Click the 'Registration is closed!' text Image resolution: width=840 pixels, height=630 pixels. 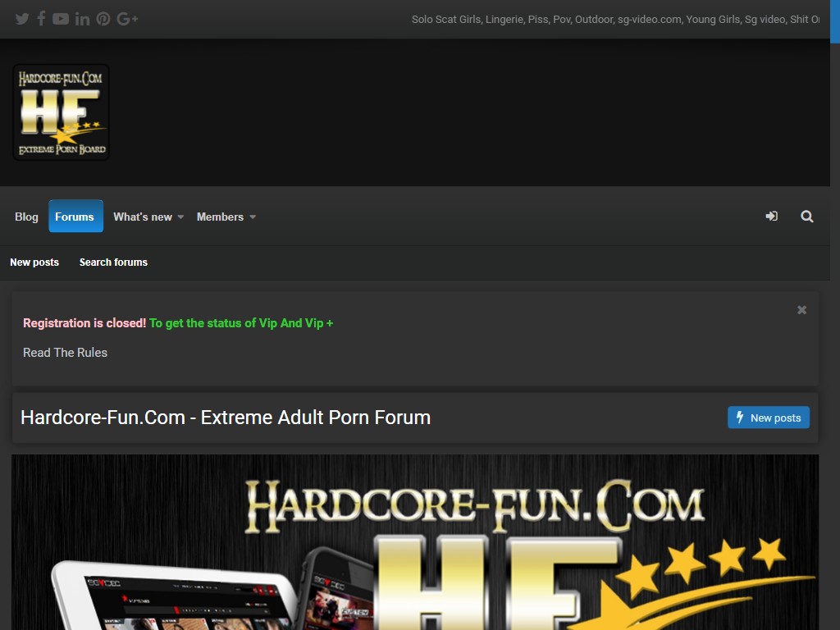pyautogui.click(x=84, y=323)
